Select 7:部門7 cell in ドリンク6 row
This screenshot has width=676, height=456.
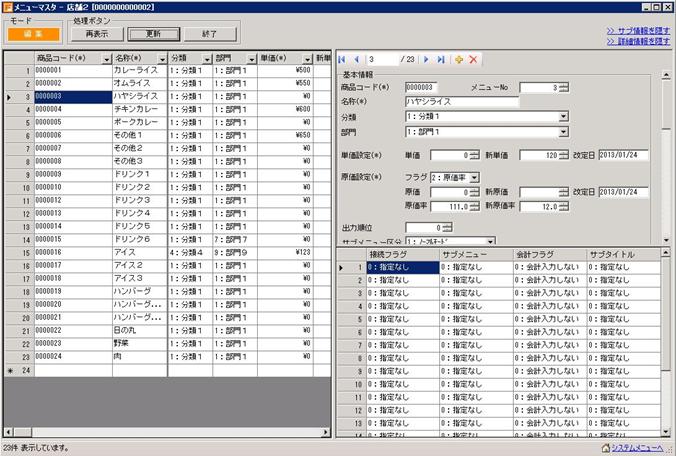pos(235,240)
